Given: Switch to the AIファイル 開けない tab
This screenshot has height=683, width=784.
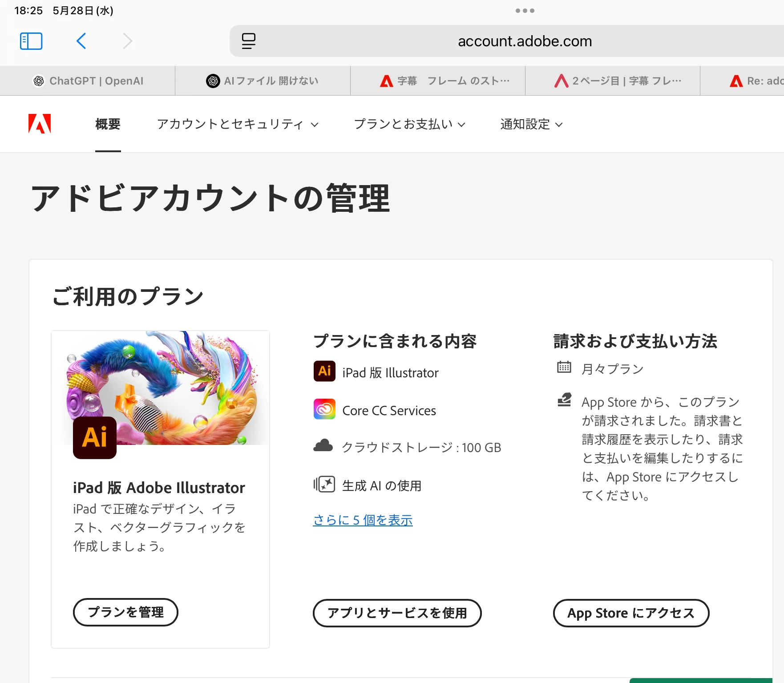Looking at the screenshot, I should tap(263, 81).
